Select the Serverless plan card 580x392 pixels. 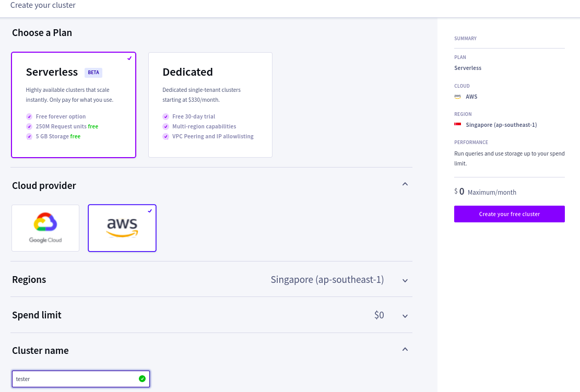click(73, 104)
